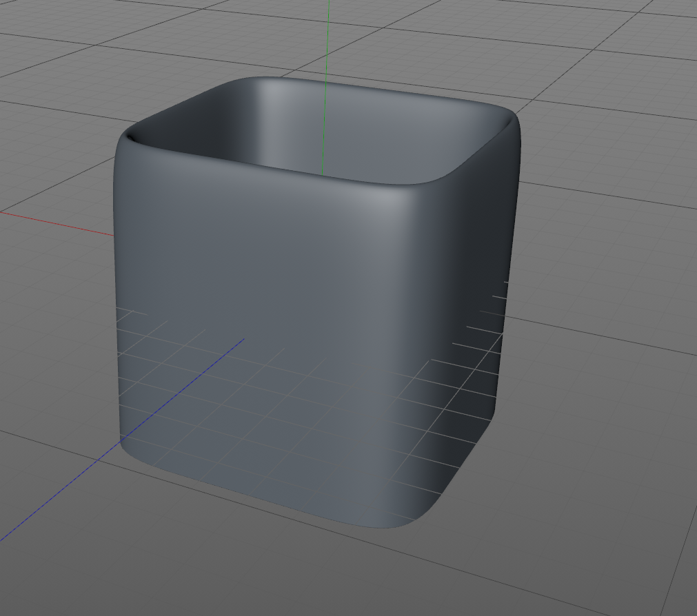697x616 pixels.
Task: Select the green Y axis line above the cup
Action: [x=327, y=40]
